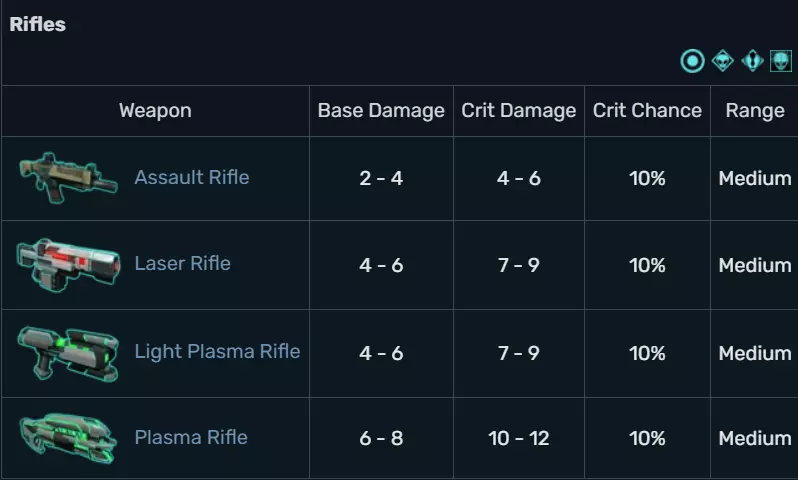This screenshot has width=798, height=480.
Task: Click the diamond keyhole-shaped icon
Action: [x=752, y=61]
